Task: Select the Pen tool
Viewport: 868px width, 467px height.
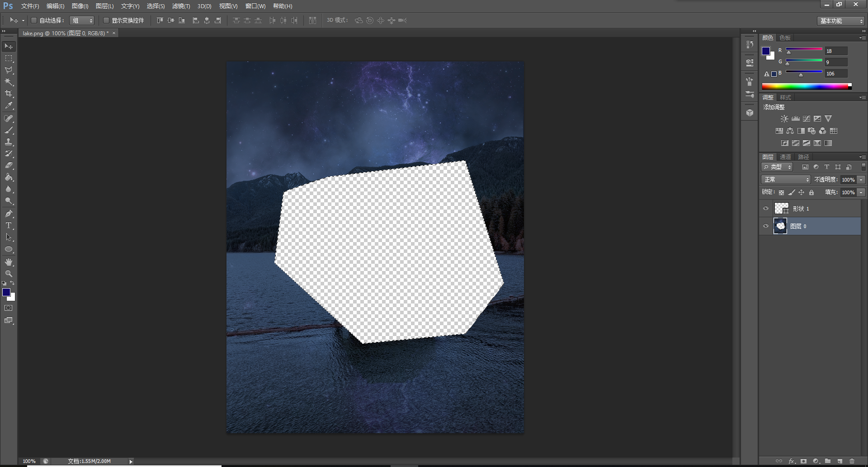Action: pyautogui.click(x=9, y=214)
